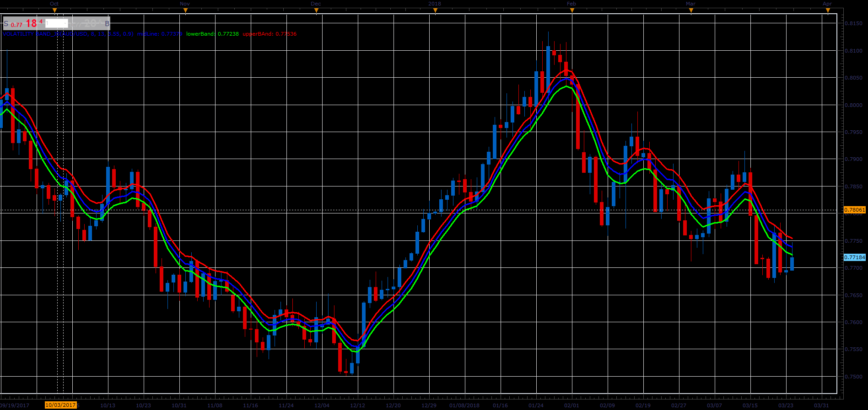Image resolution: width=868 pixels, height=410 pixels.
Task: Open the trade amount dropdown
Action: click(56, 23)
